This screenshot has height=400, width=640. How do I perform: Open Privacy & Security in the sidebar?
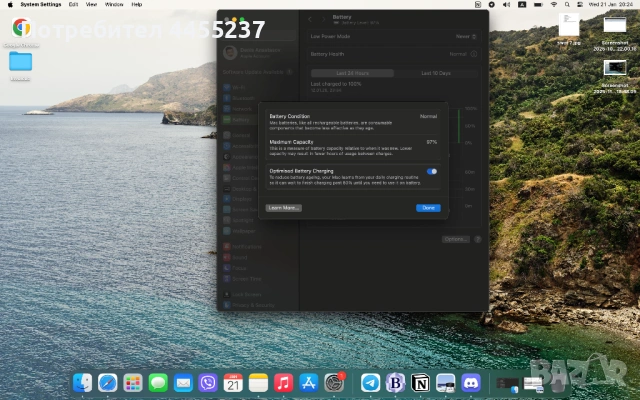pos(249,305)
